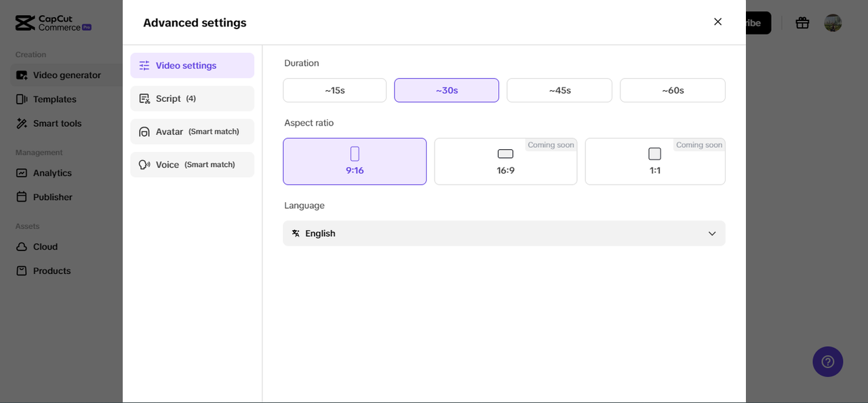
Task: Click the Cloud icon in Assets
Action: click(22, 247)
